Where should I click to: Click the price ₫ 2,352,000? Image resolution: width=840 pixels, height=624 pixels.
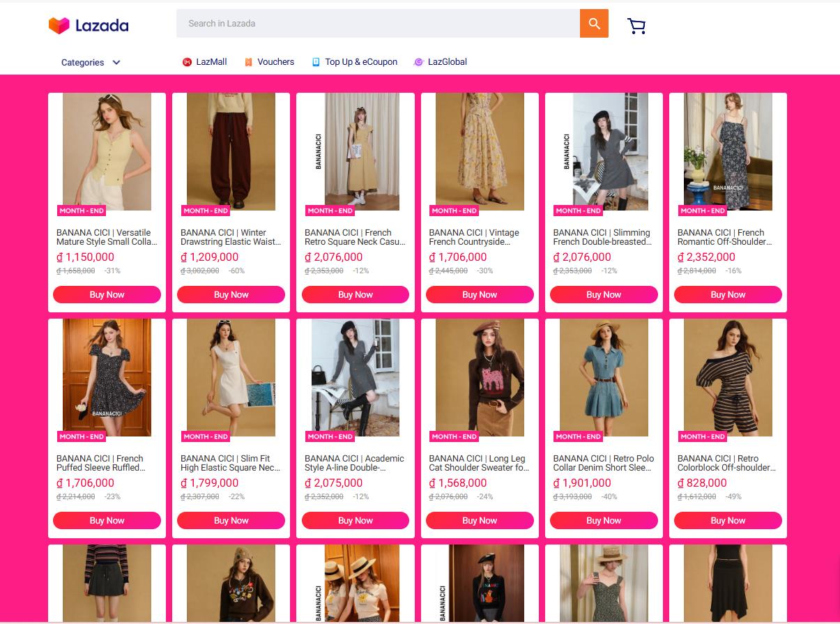click(x=706, y=257)
